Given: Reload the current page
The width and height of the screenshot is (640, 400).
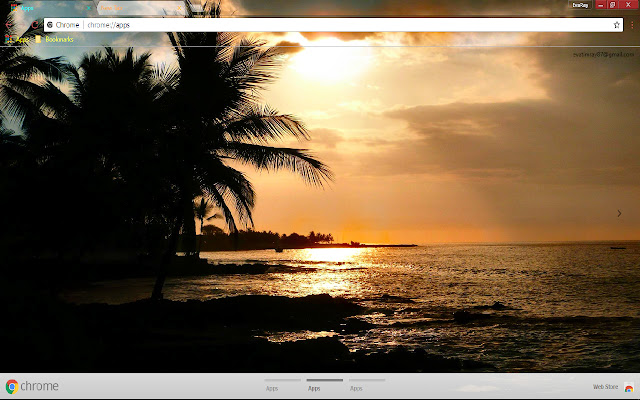Looking at the screenshot, I should (x=35, y=25).
